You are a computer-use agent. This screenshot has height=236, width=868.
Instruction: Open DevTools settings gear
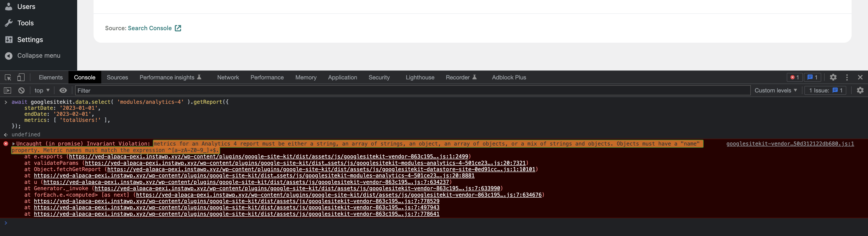tap(833, 77)
